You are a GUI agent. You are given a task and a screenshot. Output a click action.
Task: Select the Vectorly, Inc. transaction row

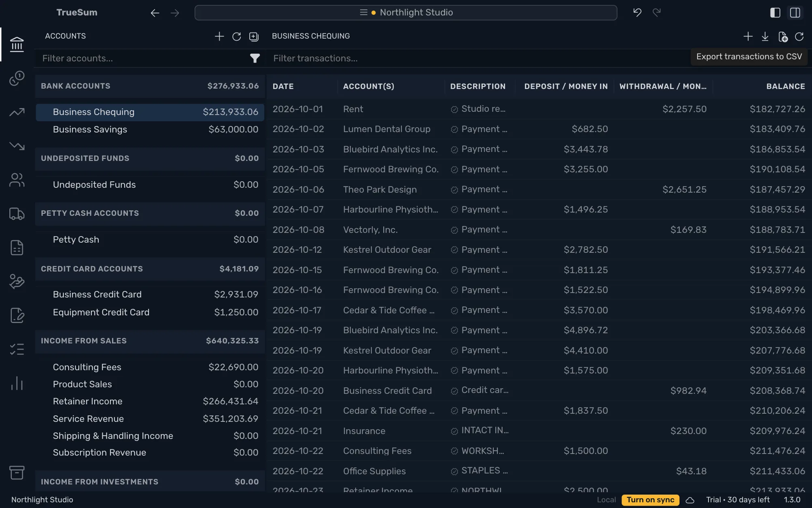pos(539,230)
